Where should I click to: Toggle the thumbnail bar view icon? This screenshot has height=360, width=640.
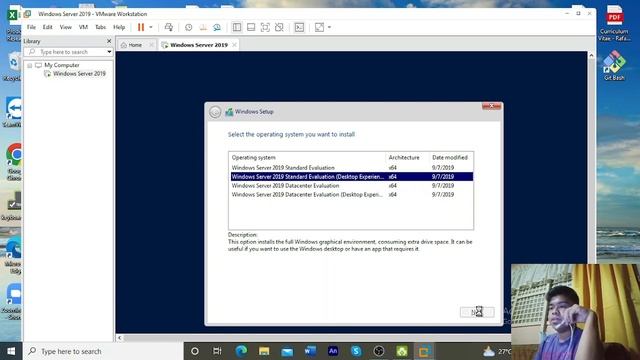click(251, 27)
